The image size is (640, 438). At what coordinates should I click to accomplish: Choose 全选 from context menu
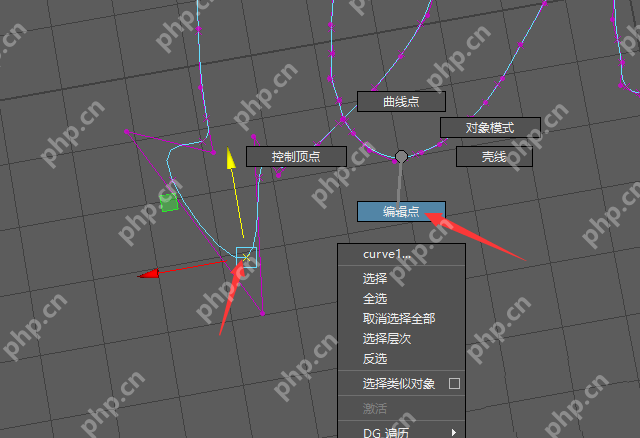(402, 299)
